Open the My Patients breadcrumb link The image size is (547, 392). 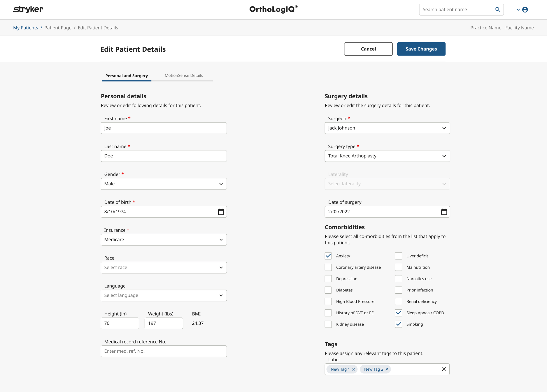pos(26,28)
